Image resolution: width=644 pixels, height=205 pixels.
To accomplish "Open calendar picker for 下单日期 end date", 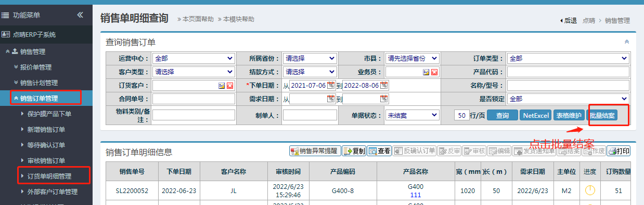I will [x=384, y=86].
